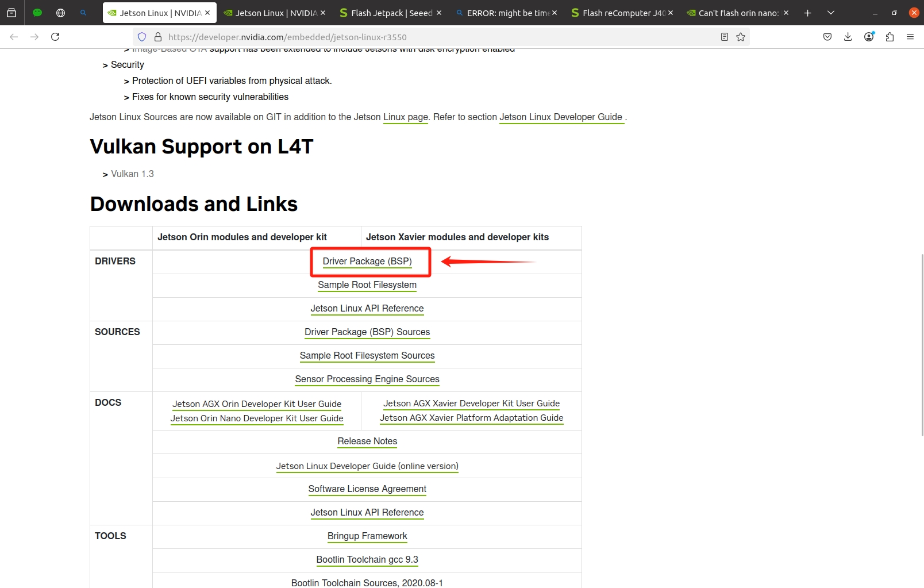Open the downloads panel
Viewport: 924px width, 588px height.
pos(848,37)
